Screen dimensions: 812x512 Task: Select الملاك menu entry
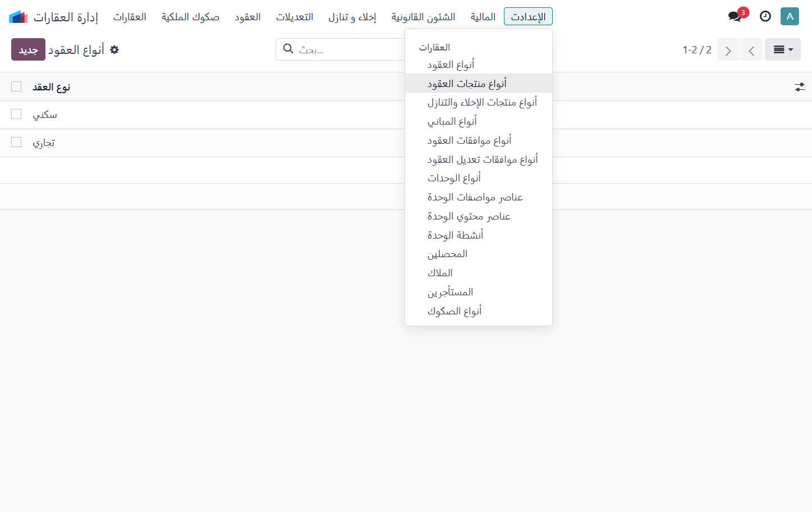479,273
